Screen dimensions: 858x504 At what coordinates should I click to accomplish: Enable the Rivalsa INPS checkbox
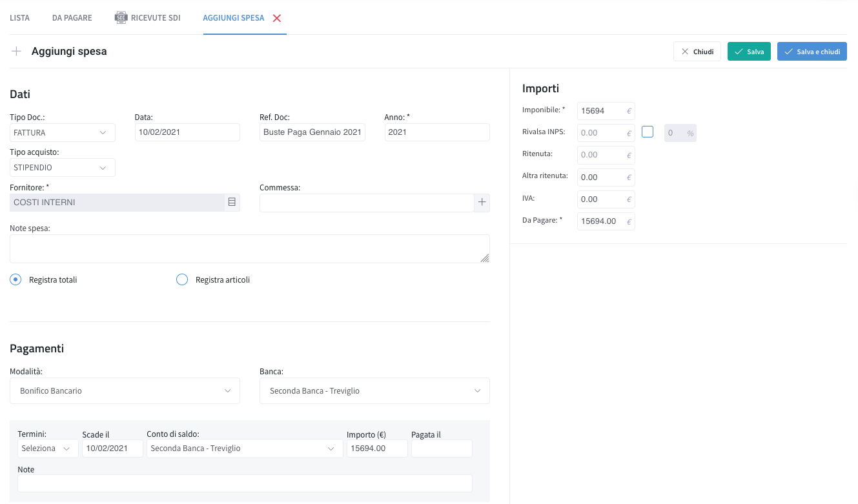click(648, 132)
